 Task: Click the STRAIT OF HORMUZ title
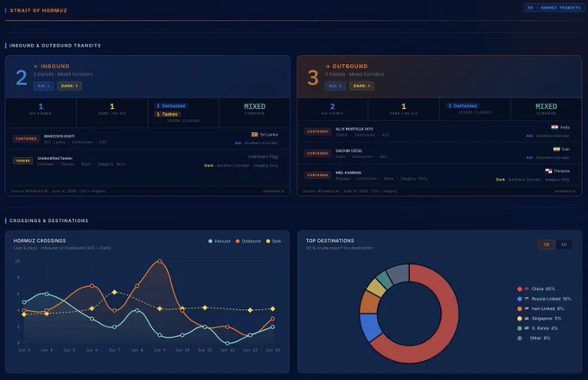pos(38,10)
